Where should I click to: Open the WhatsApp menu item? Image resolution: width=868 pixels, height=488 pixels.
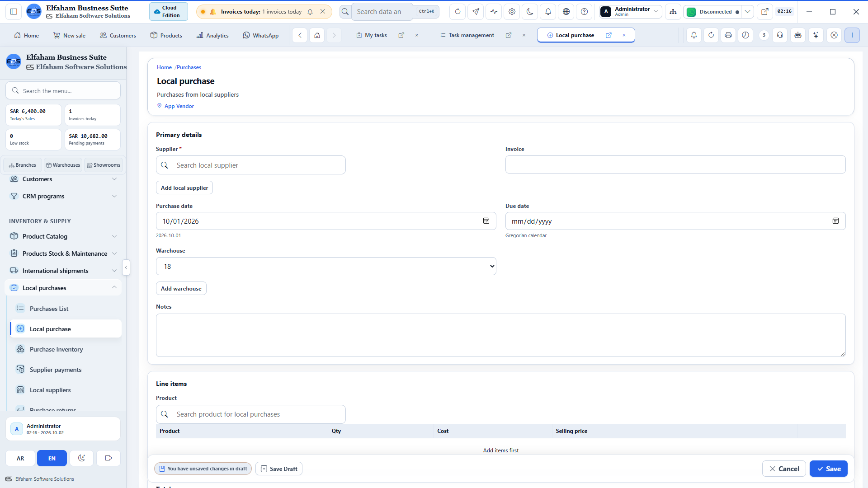[x=261, y=35]
